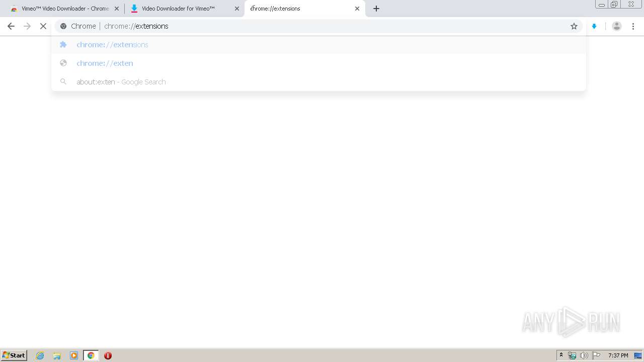Open Windows Explorer folder from taskbar

click(x=57, y=355)
